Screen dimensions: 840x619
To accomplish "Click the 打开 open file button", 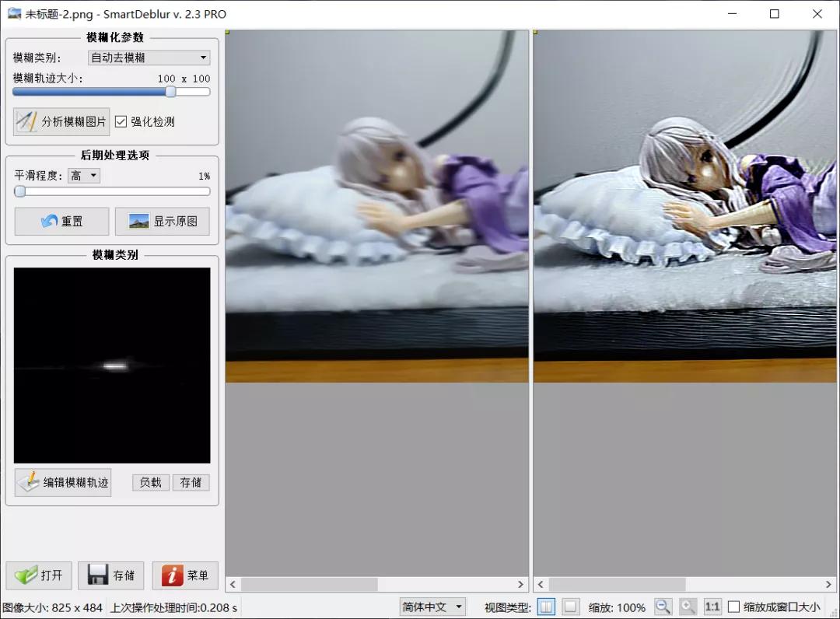I will pyautogui.click(x=39, y=575).
